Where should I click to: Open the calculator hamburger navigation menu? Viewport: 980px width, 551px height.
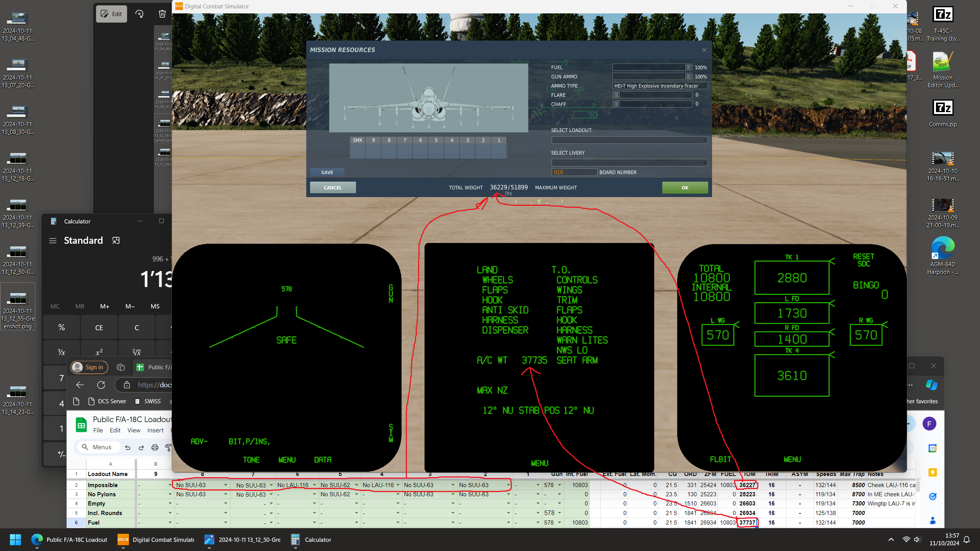pyautogui.click(x=53, y=241)
